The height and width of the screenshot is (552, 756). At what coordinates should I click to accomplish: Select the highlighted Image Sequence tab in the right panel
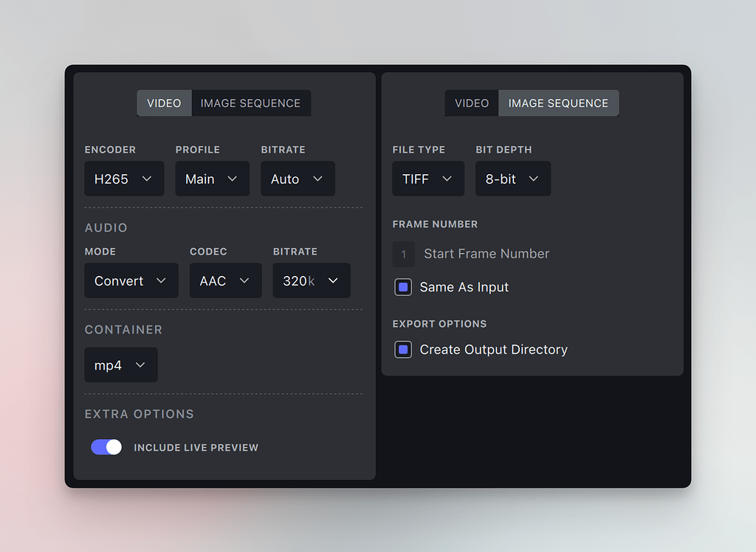pos(558,103)
